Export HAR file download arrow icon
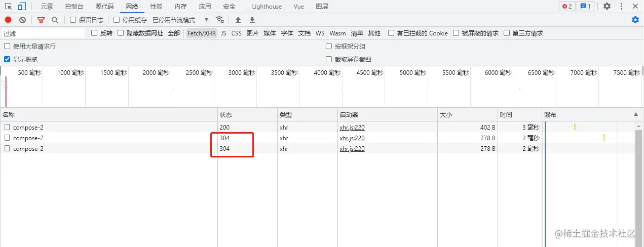Screen dimensions: 644x247 (252, 20)
